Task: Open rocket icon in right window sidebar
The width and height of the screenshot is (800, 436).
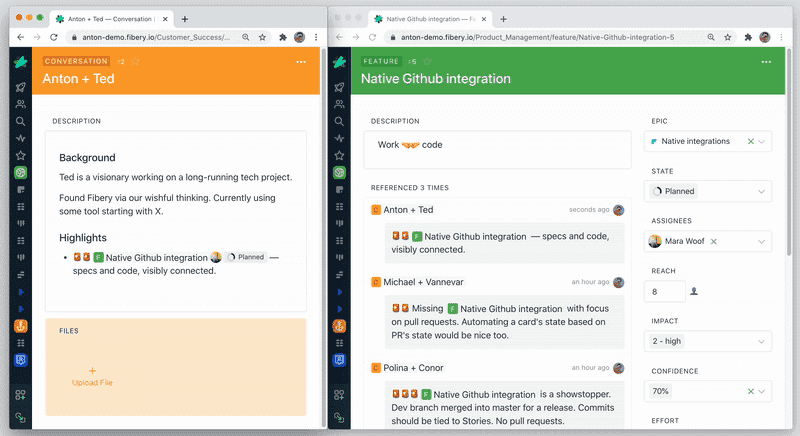Action: [339, 87]
